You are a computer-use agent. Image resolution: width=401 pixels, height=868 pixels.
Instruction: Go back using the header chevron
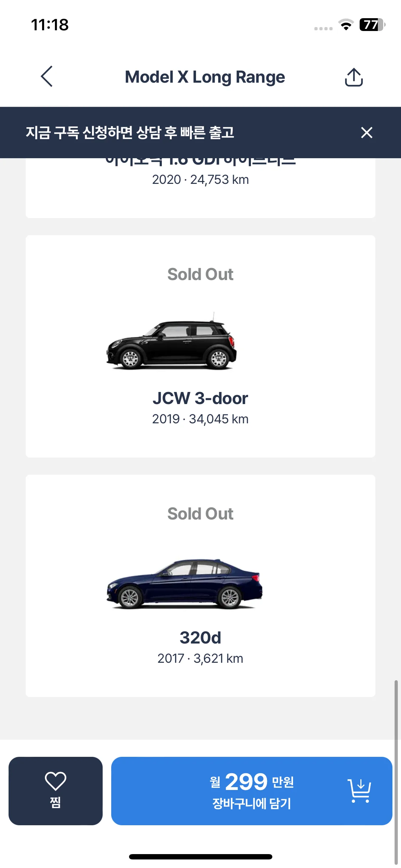(x=47, y=76)
